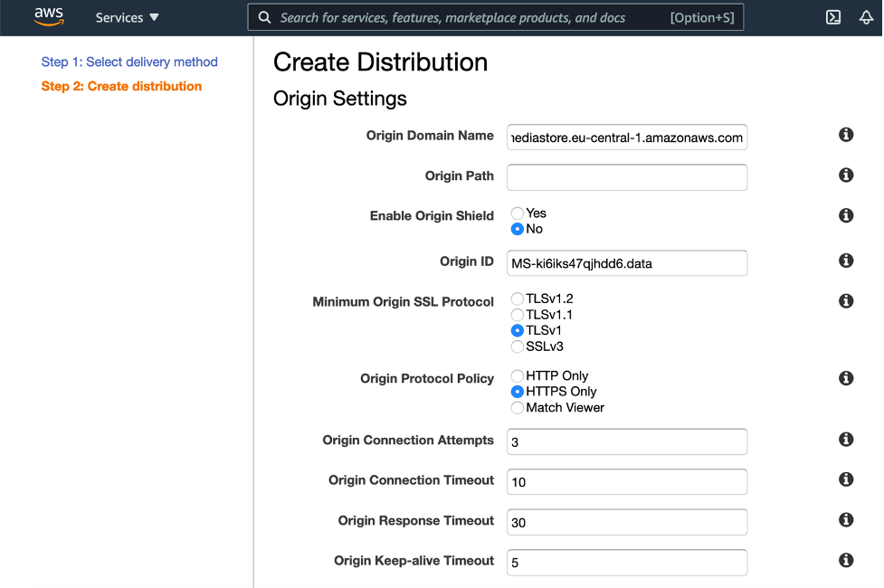Open the Origin Keep-alive Timeout info icon
884x588 pixels.
pos(846,560)
